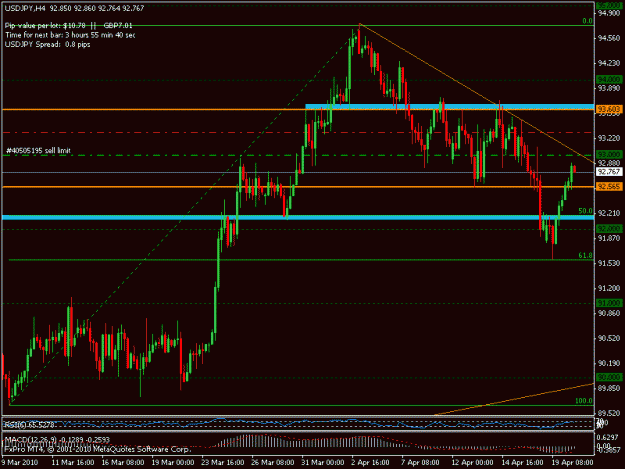Select the green Fibonacci 61.8 horizontal line

301,260
